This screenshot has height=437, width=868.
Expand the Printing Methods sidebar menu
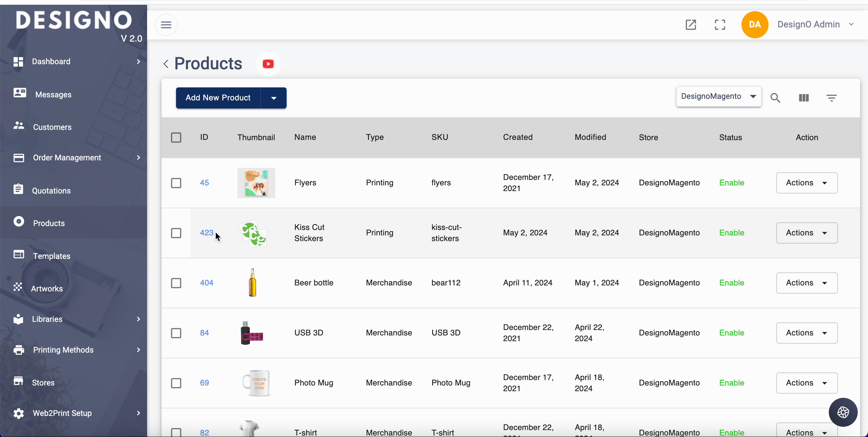coord(63,350)
